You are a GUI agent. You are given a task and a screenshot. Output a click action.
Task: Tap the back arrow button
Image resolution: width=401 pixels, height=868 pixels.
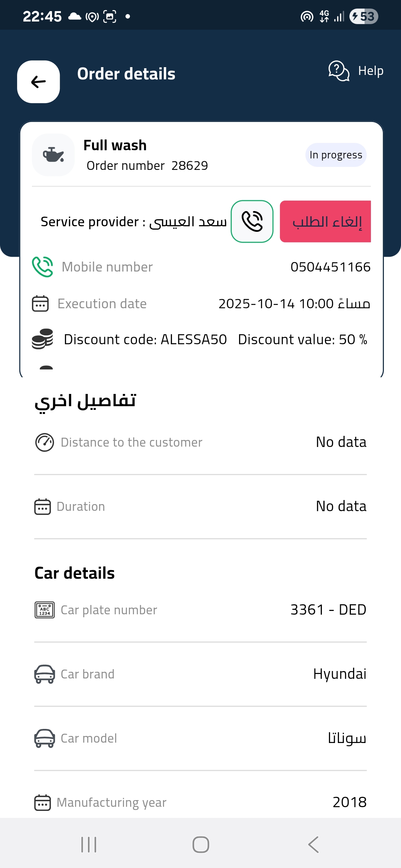click(x=39, y=82)
